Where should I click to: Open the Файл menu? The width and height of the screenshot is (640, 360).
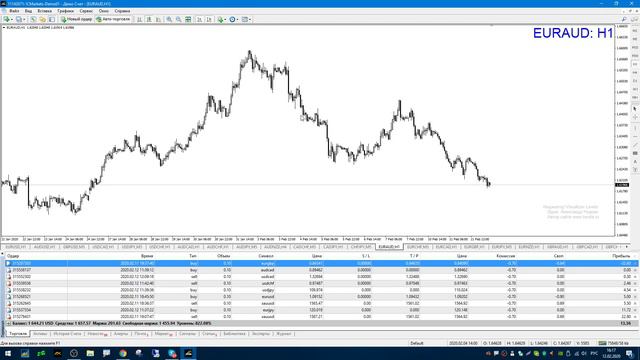[14, 11]
